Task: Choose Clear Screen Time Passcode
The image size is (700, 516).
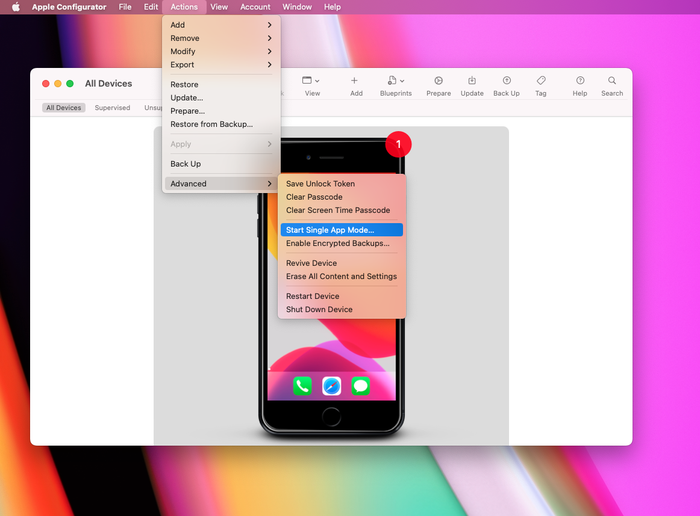Action: point(342,210)
